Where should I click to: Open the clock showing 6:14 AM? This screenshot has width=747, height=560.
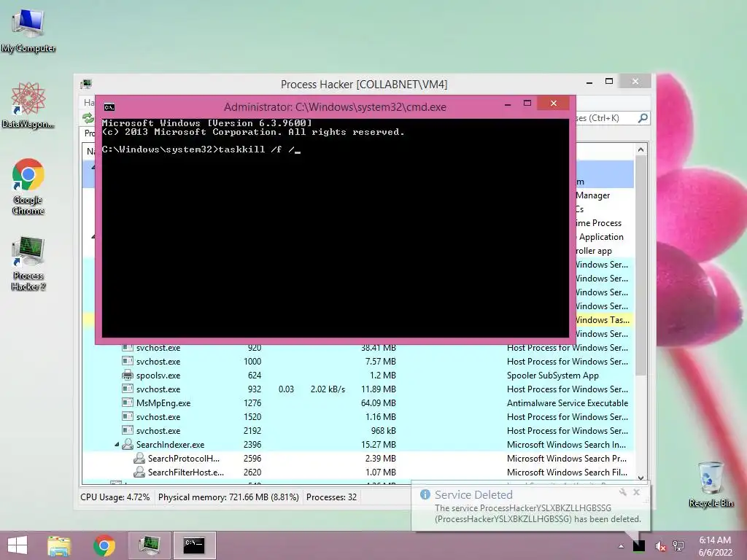(715, 546)
